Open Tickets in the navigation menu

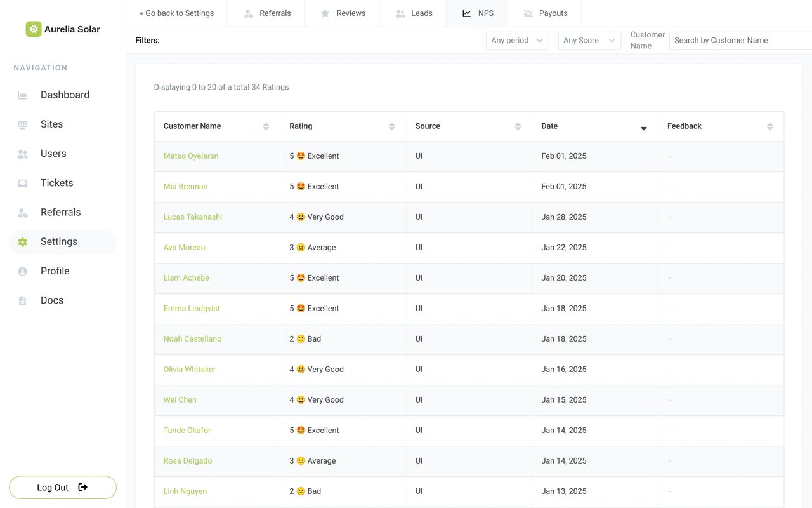click(x=63, y=183)
